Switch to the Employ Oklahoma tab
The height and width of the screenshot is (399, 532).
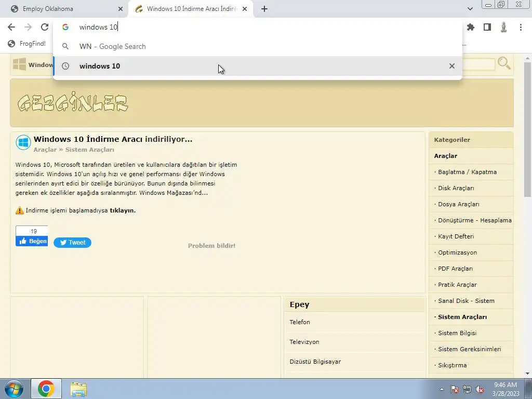tap(64, 9)
